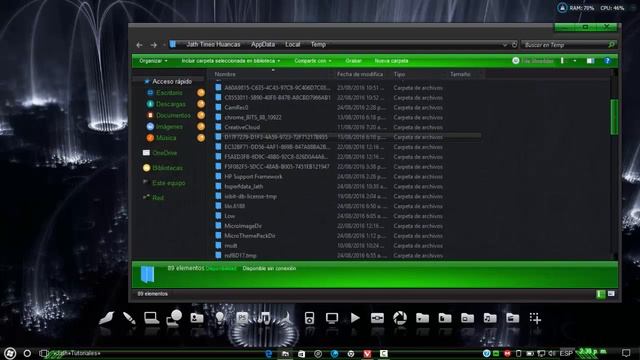Open the Compartir con dropdown
Screen dimensions: 640x360
click(313, 61)
